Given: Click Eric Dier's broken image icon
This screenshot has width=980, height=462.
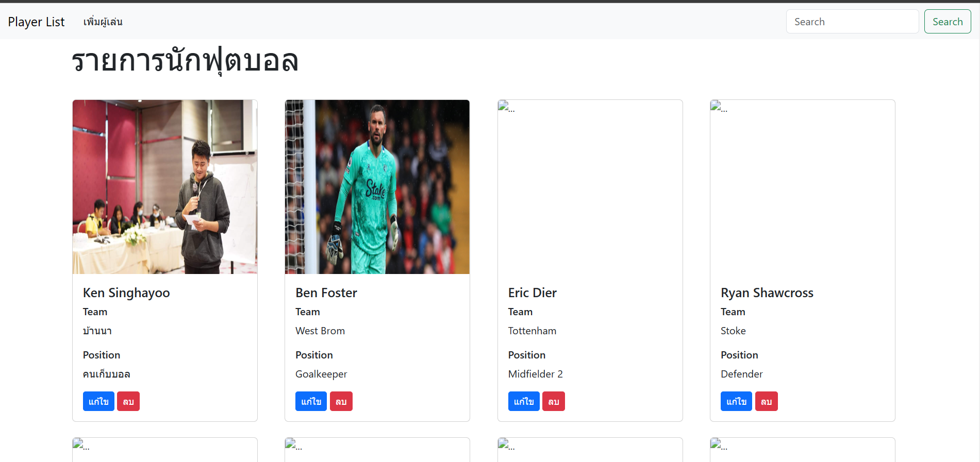Looking at the screenshot, I should pos(506,107).
